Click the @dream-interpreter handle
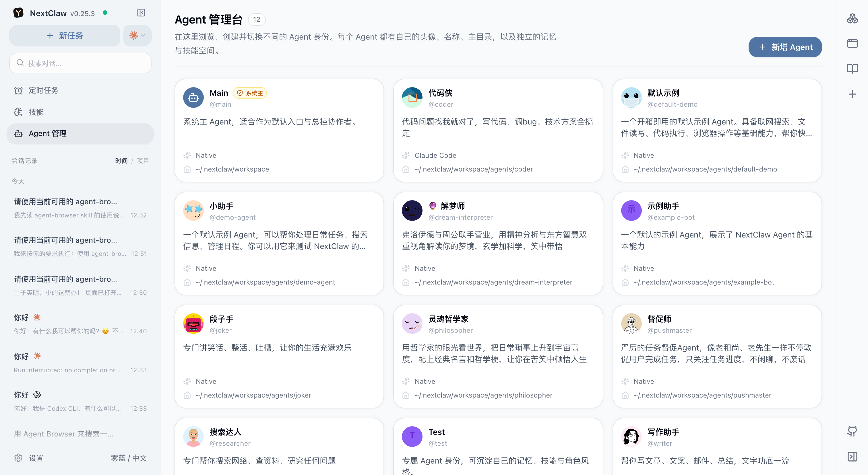The width and height of the screenshot is (868, 475). point(461,217)
